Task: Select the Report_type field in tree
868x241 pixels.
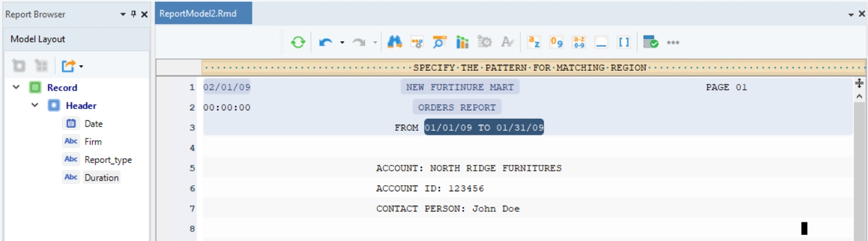Action: 108,160
